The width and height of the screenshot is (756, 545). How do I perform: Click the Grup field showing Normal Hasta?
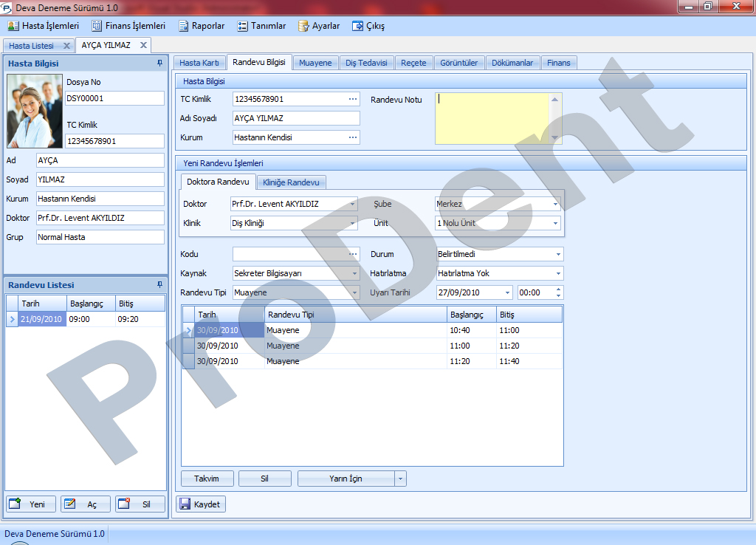tap(100, 237)
